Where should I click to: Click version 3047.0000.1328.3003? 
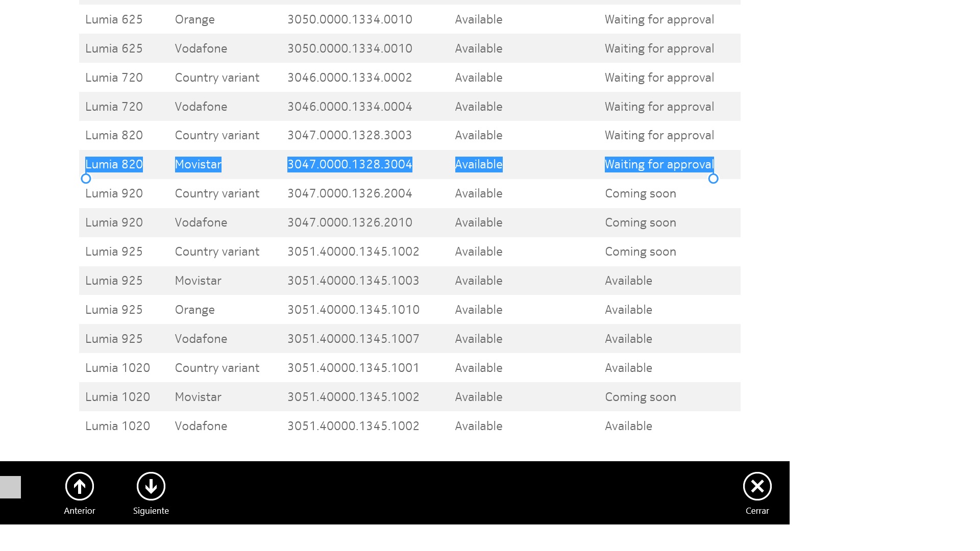click(350, 135)
